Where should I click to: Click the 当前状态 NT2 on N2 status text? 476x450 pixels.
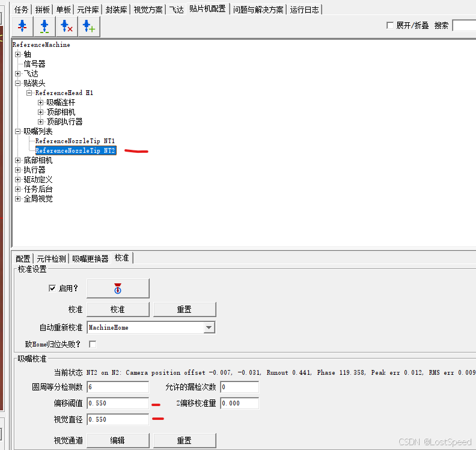click(281, 372)
